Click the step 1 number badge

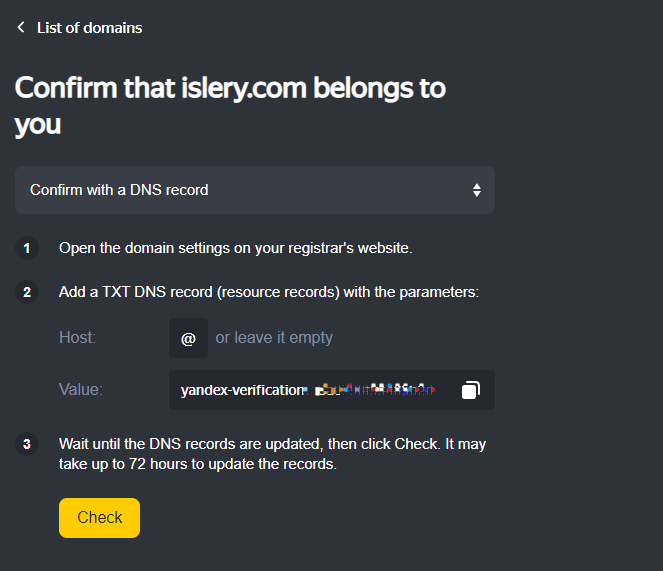[x=27, y=248]
